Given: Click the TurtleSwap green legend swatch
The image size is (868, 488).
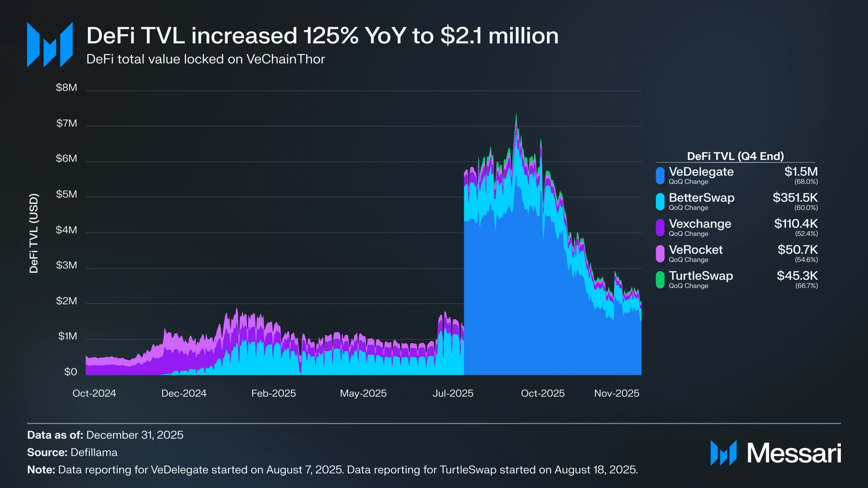Looking at the screenshot, I should 660,280.
